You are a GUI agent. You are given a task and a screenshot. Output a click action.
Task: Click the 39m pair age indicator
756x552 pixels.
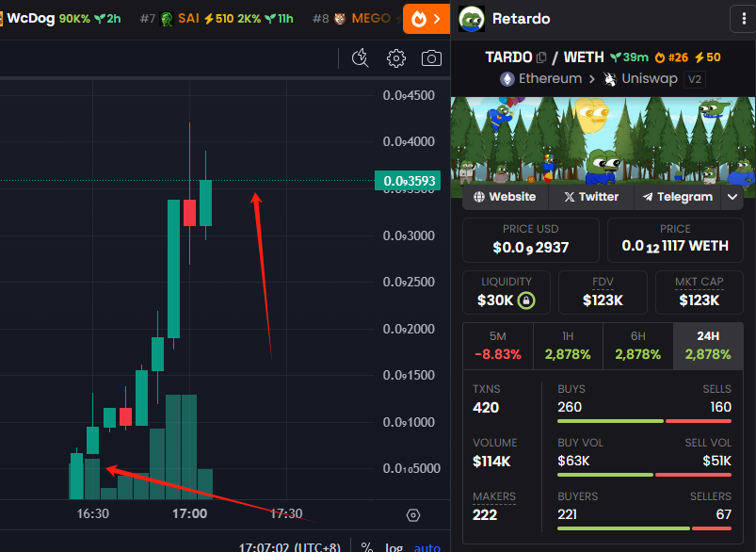[629, 57]
